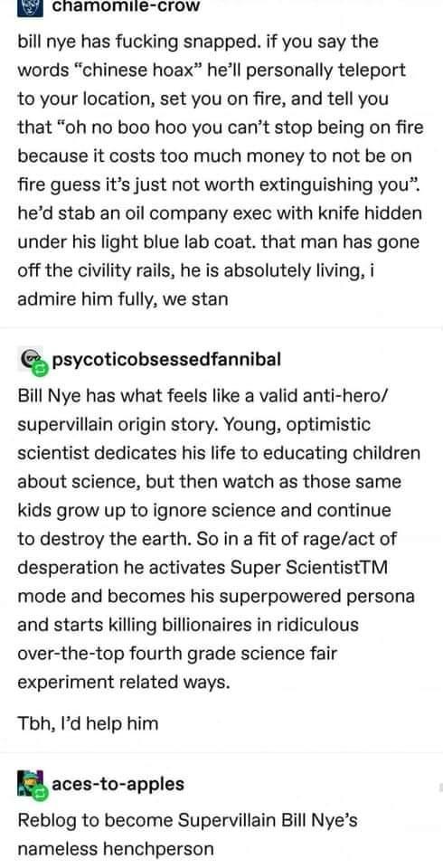This screenshot has height=868, width=443.
Task: Open the psycoticobsessedfannibal username link
Action: click(166, 360)
